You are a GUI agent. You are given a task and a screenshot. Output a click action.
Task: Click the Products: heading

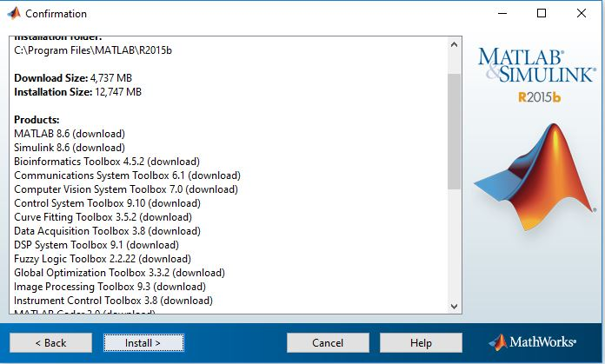[x=37, y=120]
